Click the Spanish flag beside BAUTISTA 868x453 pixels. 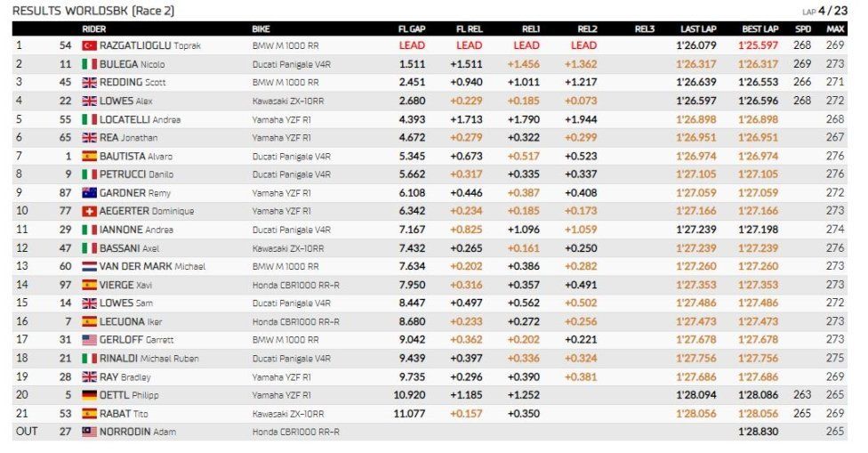(x=89, y=156)
